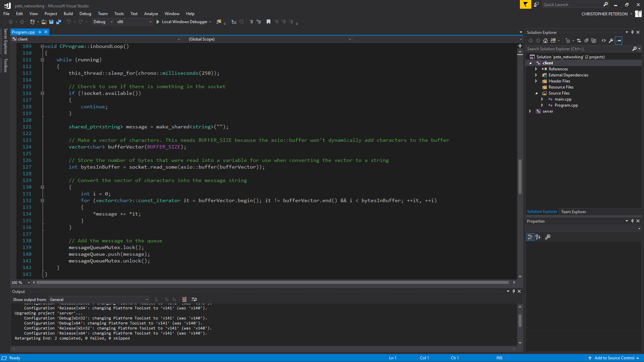Click Collapse All in Solution Explorer
644x362 pixels.
(586, 41)
